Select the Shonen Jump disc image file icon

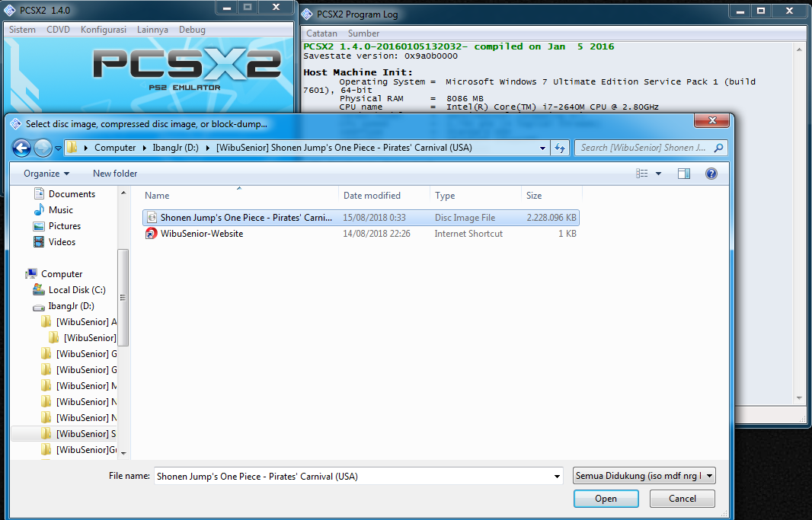[151, 217]
